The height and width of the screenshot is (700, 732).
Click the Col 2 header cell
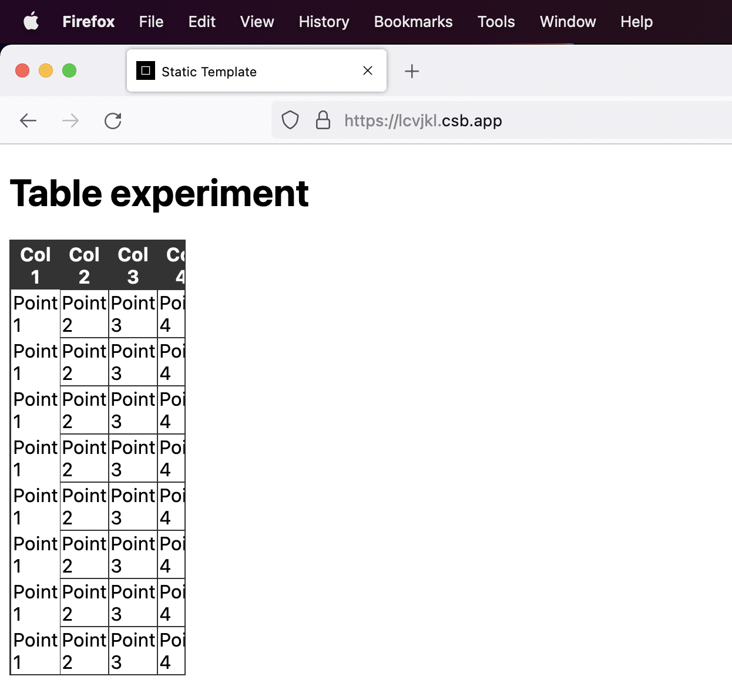84,265
